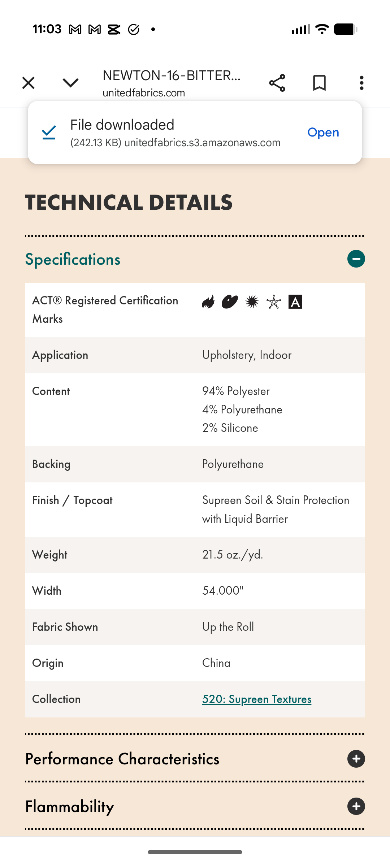Expand Performance Characteristics plus button
Viewport: 390px width, 868px height.
pos(356,759)
